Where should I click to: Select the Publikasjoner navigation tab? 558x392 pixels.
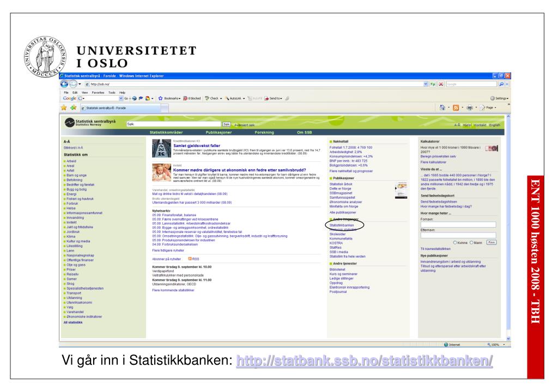coord(219,132)
